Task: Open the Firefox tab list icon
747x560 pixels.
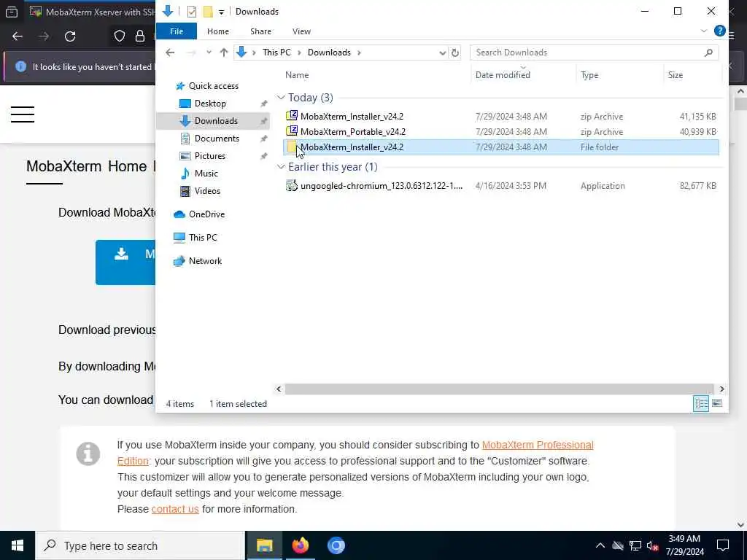Action: point(12,12)
